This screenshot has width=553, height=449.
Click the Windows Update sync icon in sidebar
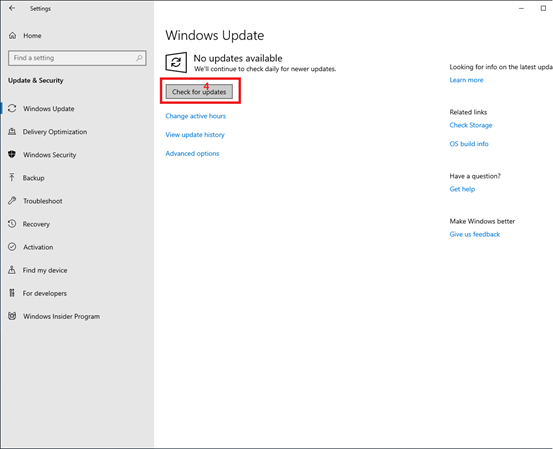tap(12, 108)
